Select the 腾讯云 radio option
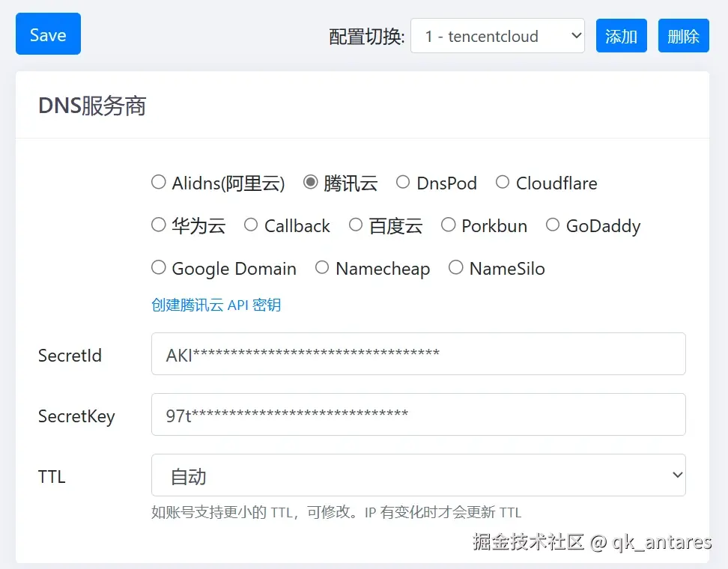The image size is (728, 569). click(311, 182)
